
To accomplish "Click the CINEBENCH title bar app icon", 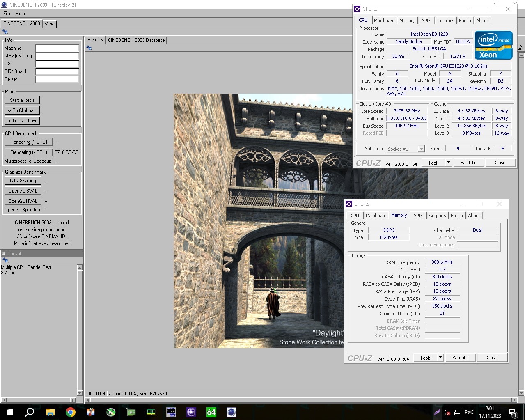I will point(4,5).
